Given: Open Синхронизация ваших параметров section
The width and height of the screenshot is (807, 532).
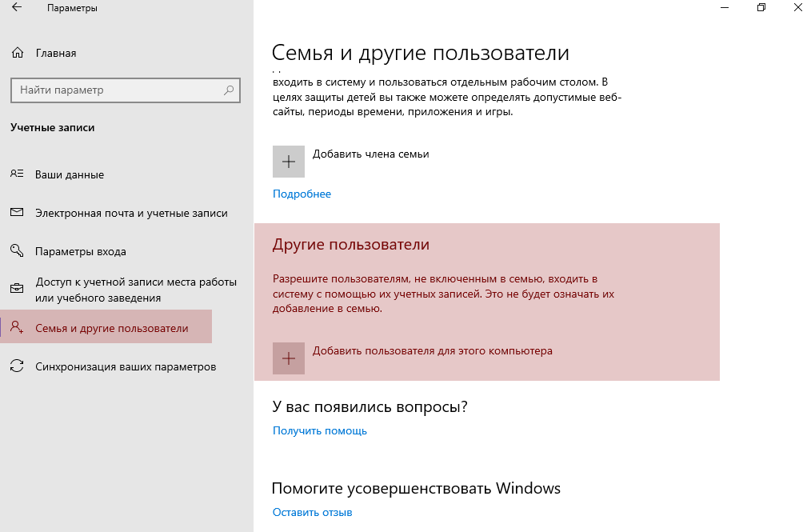Looking at the screenshot, I should 126,366.
